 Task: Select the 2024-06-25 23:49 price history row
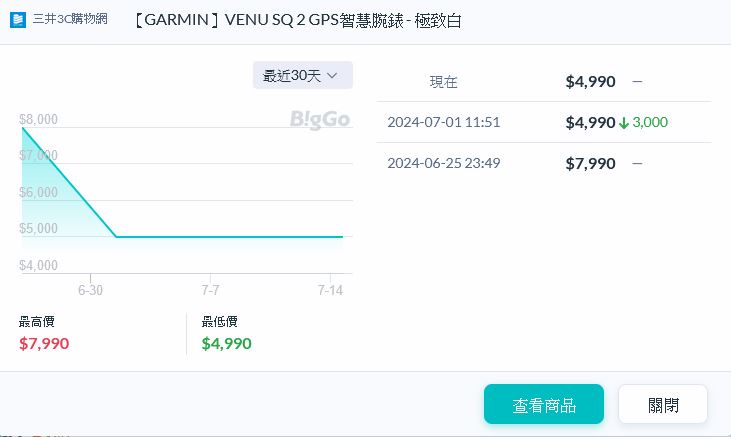543,163
